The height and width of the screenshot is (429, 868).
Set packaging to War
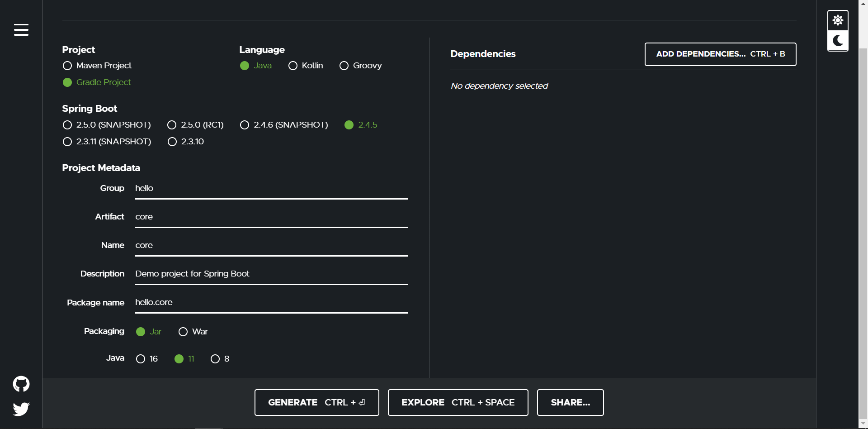193,332
